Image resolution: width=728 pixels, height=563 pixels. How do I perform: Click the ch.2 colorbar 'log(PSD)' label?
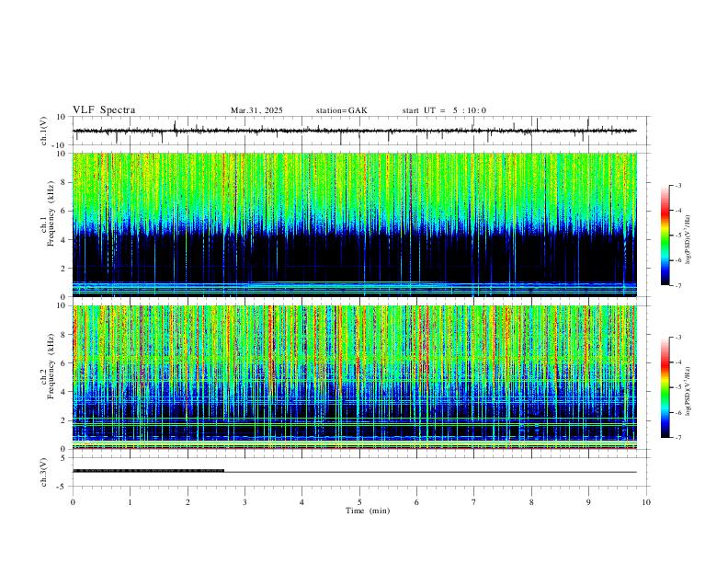[688, 391]
